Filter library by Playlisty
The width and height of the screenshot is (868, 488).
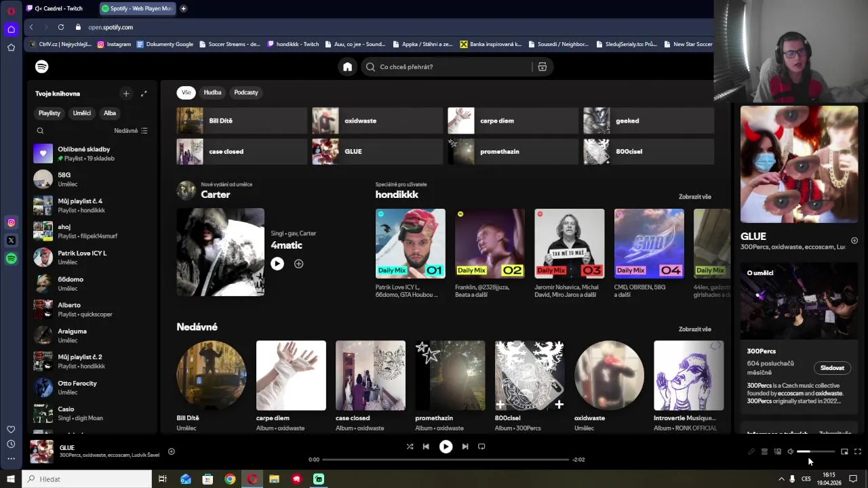[50, 113]
